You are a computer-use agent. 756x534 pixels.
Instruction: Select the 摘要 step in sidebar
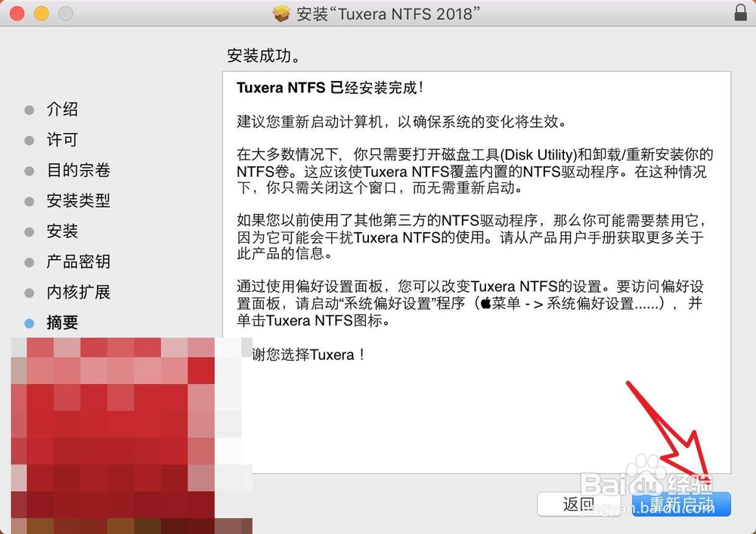[x=62, y=321]
